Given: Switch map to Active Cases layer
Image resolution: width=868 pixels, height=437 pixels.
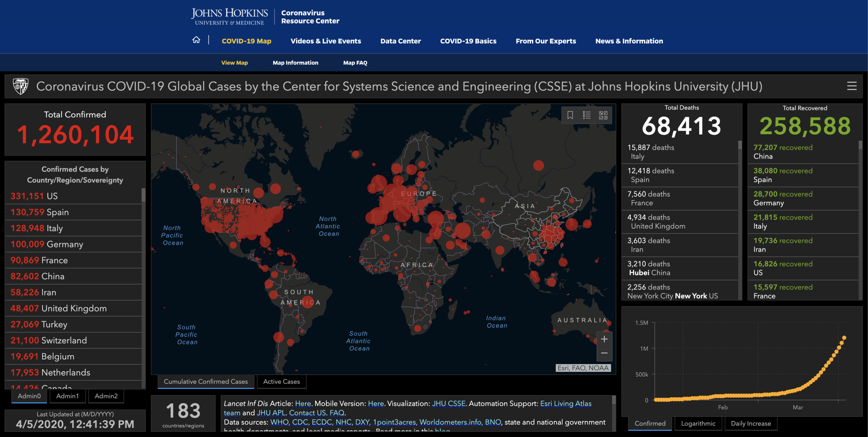Looking at the screenshot, I should pos(281,381).
